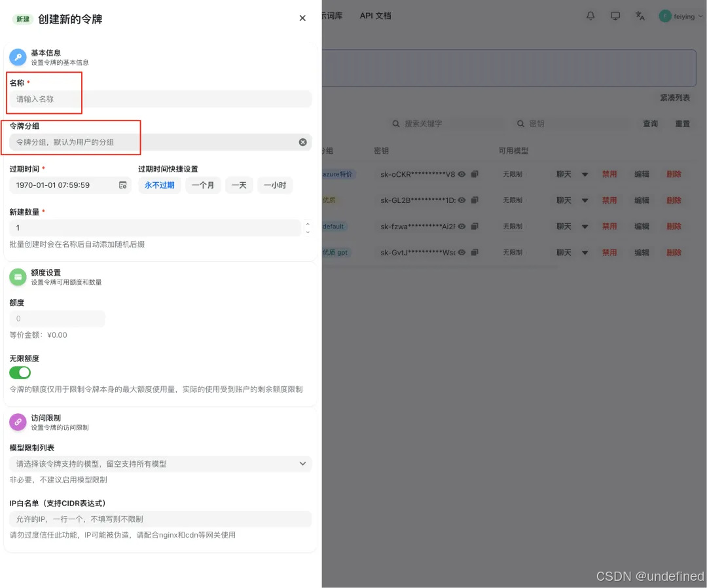Image resolution: width=707 pixels, height=588 pixels.
Task: Click 禁用 in the sk-GvtJ row
Action: click(609, 253)
